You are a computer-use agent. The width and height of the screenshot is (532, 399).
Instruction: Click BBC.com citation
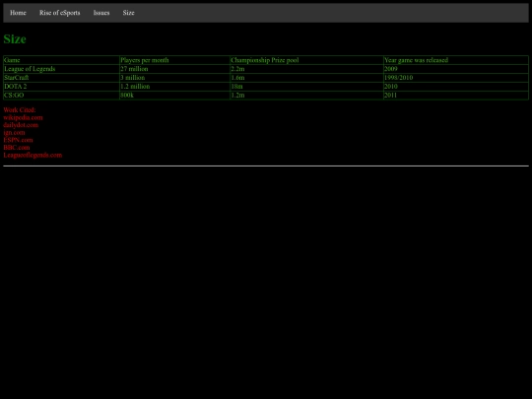click(17, 148)
